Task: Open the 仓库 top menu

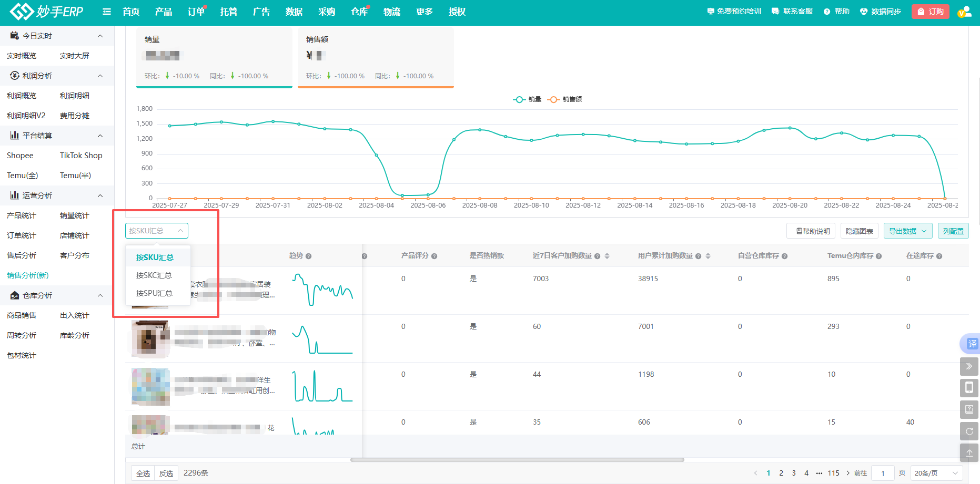Action: [x=359, y=12]
